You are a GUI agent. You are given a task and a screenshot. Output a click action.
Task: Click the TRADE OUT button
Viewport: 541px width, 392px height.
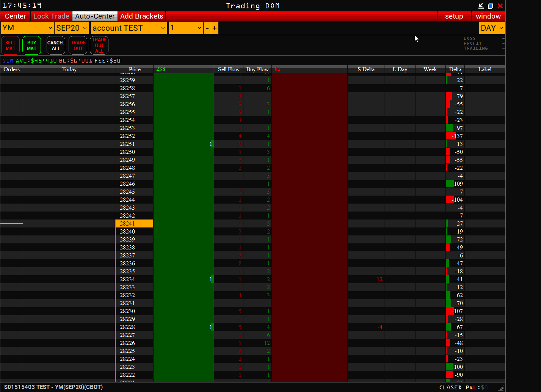click(x=78, y=45)
